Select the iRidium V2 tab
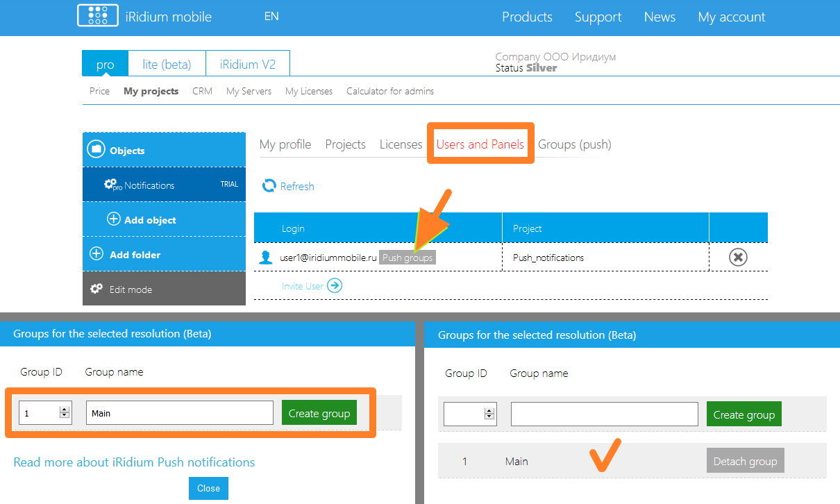The height and width of the screenshot is (504, 840). 248,64
